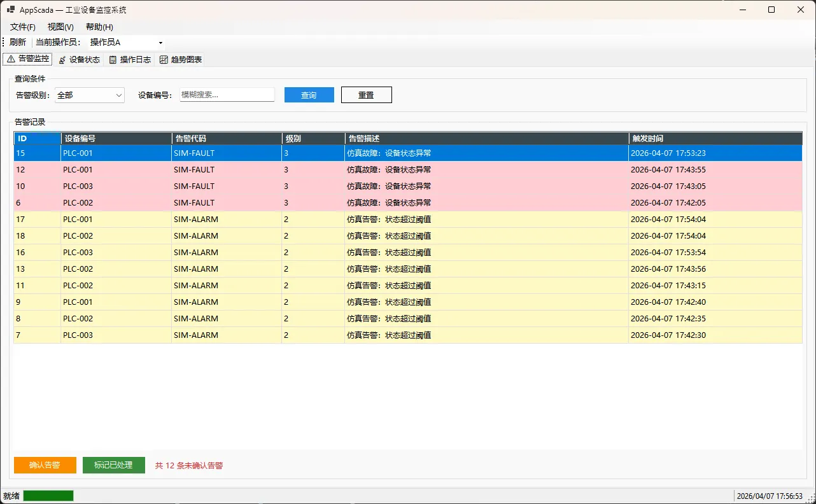
Task: Click the toolbar grip handle beside 刷新
Action: point(4,42)
